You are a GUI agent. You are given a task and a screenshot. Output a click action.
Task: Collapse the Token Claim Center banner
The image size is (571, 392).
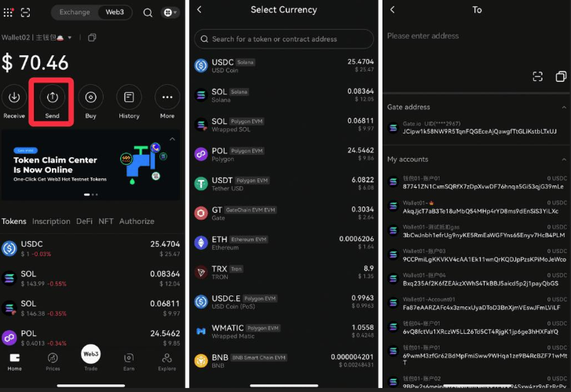point(172,139)
